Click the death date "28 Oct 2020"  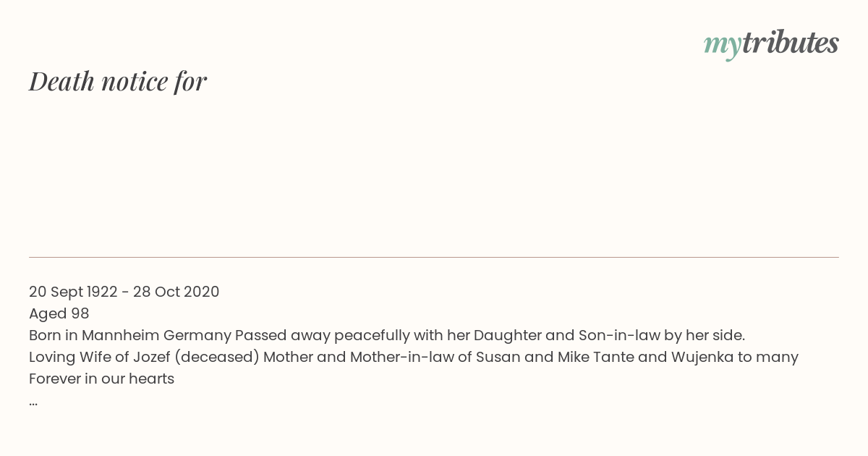[176, 292]
